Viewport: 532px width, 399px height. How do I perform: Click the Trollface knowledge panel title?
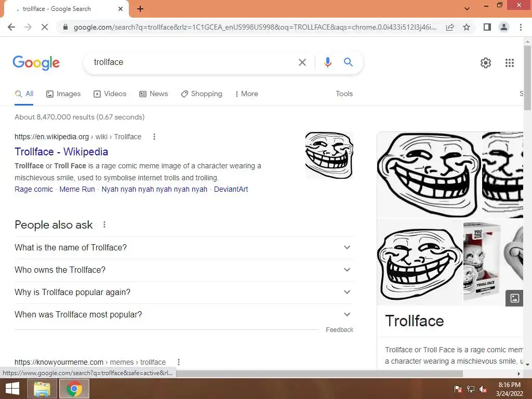(x=414, y=321)
